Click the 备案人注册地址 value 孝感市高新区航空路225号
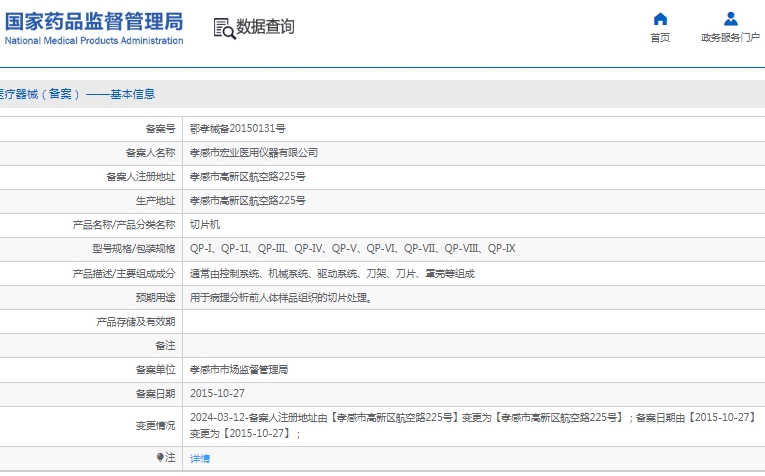This screenshot has height=476, width=765. pos(248,177)
